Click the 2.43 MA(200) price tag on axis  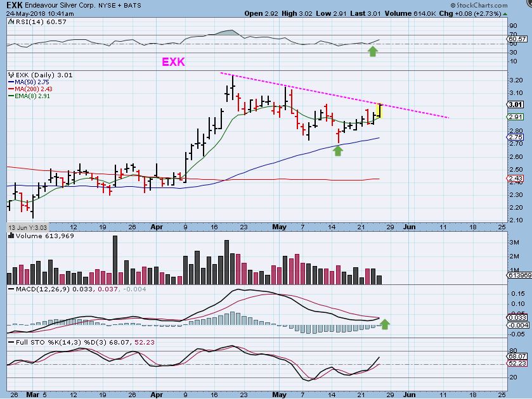[x=516, y=179]
